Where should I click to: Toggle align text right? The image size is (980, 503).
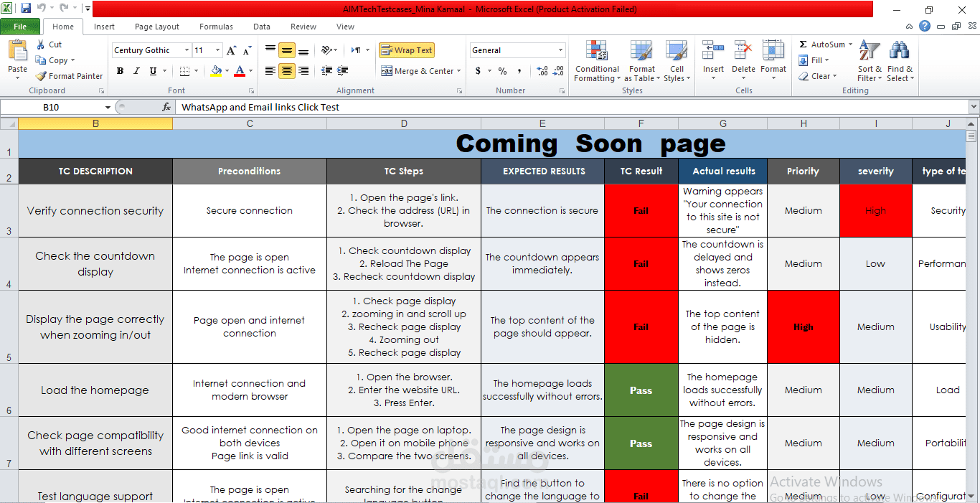pyautogui.click(x=303, y=71)
